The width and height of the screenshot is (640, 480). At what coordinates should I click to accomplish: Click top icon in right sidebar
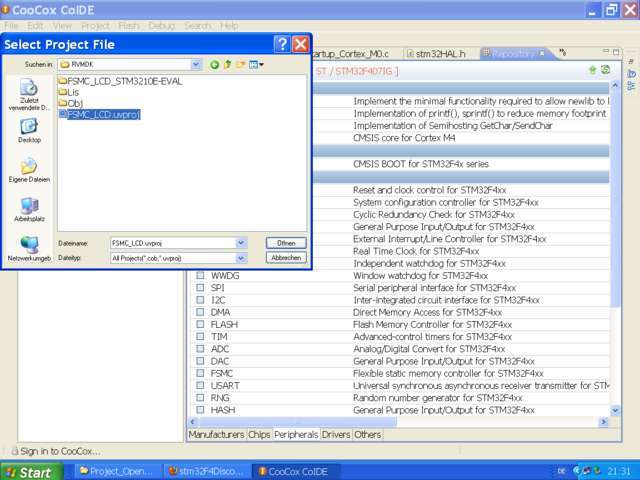pos(631,61)
